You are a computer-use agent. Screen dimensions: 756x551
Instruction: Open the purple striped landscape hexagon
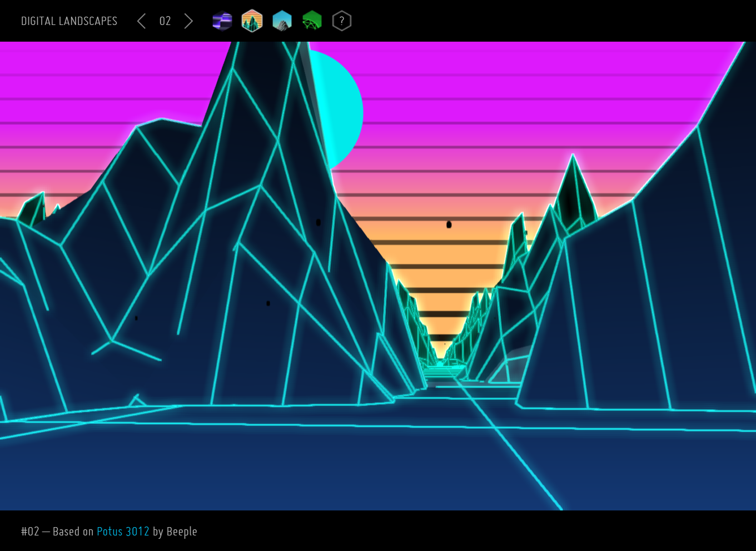pos(222,21)
